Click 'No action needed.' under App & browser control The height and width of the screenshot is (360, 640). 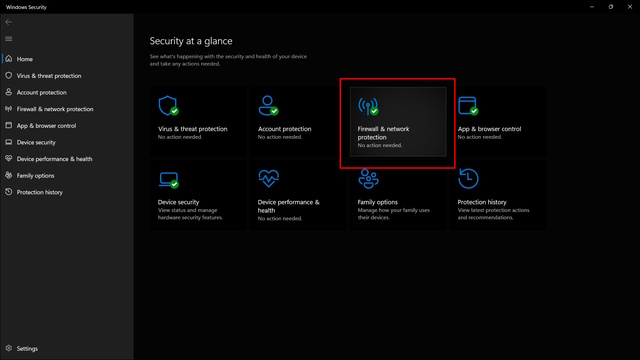(x=480, y=137)
